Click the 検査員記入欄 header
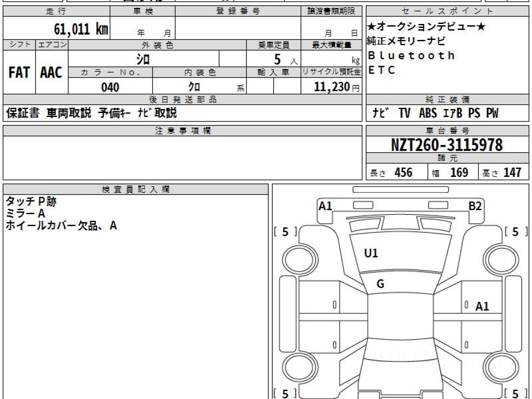The height and width of the screenshot is (399, 532). click(x=136, y=189)
